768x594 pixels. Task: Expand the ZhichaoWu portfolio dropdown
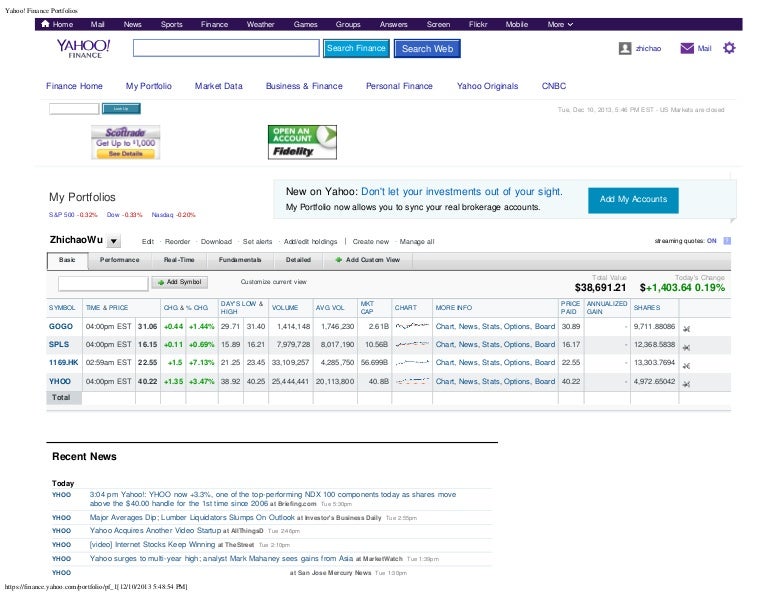point(114,241)
